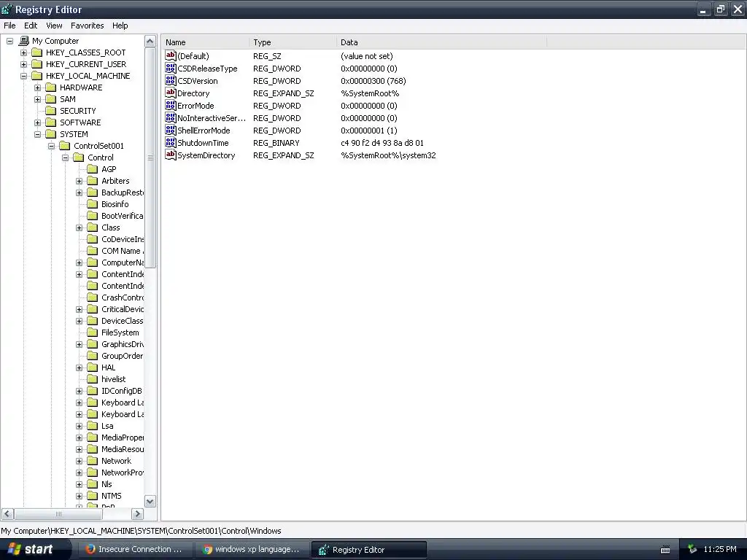Click the CSDReleaseType DWORD icon
The width and height of the screenshot is (747, 560).
click(171, 68)
